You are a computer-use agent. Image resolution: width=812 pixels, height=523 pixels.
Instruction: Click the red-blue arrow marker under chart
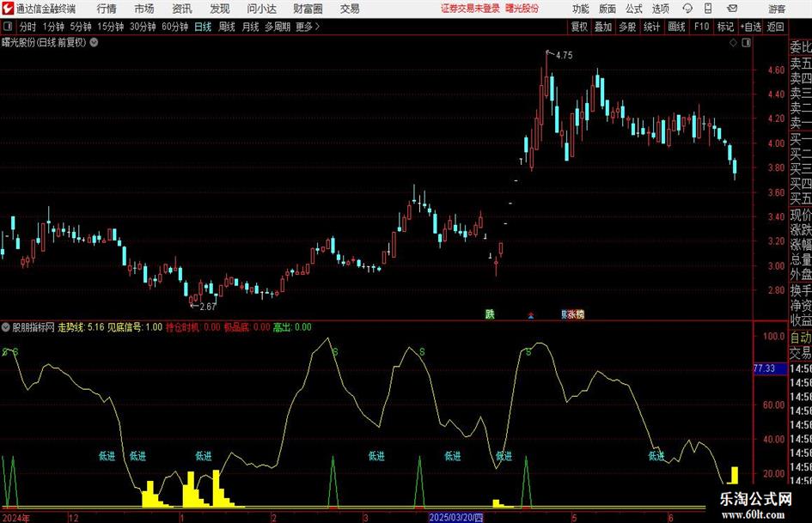click(531, 314)
